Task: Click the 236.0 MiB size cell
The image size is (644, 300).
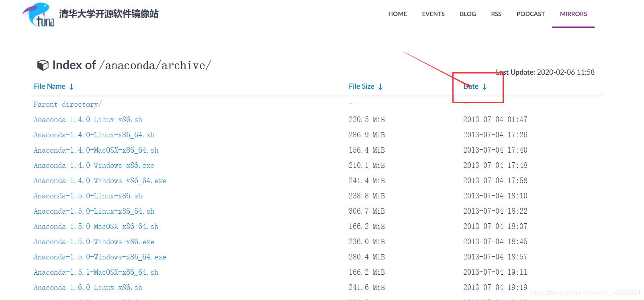Action: click(x=367, y=242)
